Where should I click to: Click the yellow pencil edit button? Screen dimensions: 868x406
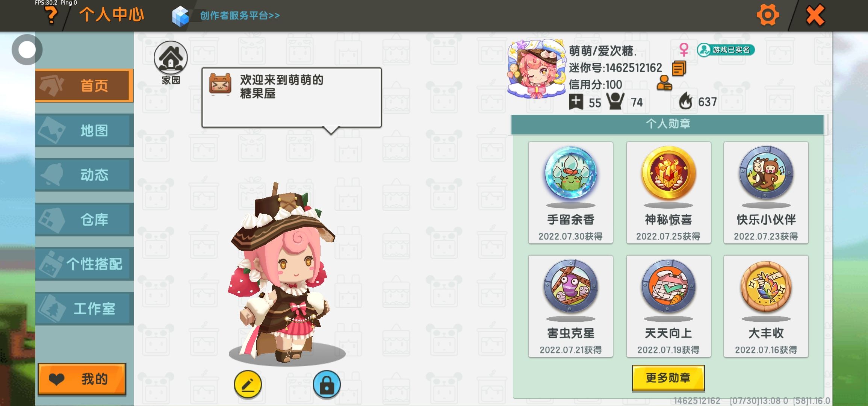click(248, 384)
